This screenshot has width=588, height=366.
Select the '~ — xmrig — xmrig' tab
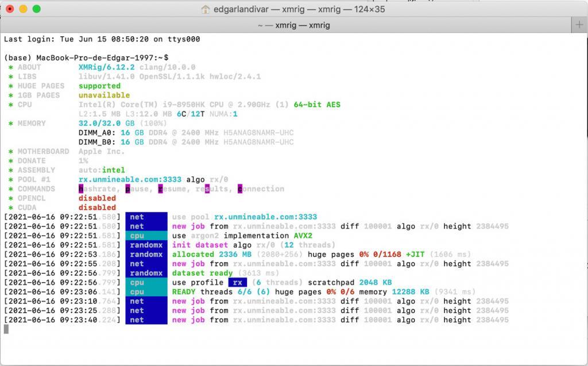point(294,25)
